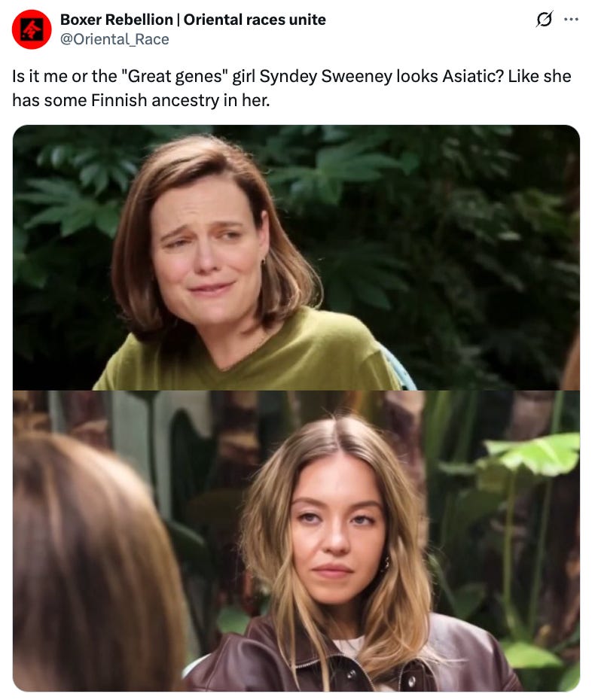Open the Grok explain-post icon

[545, 20]
